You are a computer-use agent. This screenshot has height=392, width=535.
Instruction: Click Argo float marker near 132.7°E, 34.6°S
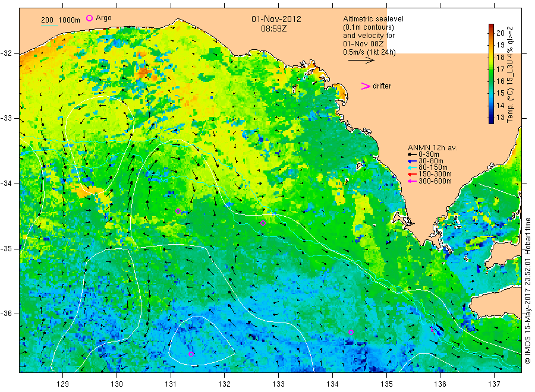click(x=263, y=223)
